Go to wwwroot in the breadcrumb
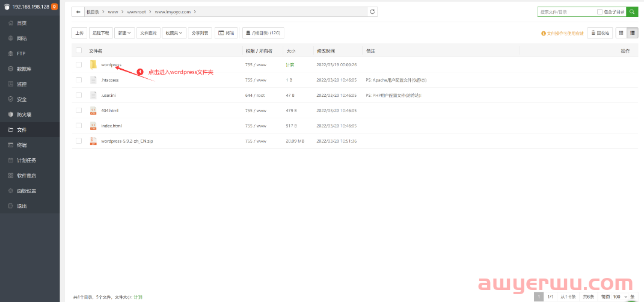Viewport: 644px width, 302px height. [136, 12]
